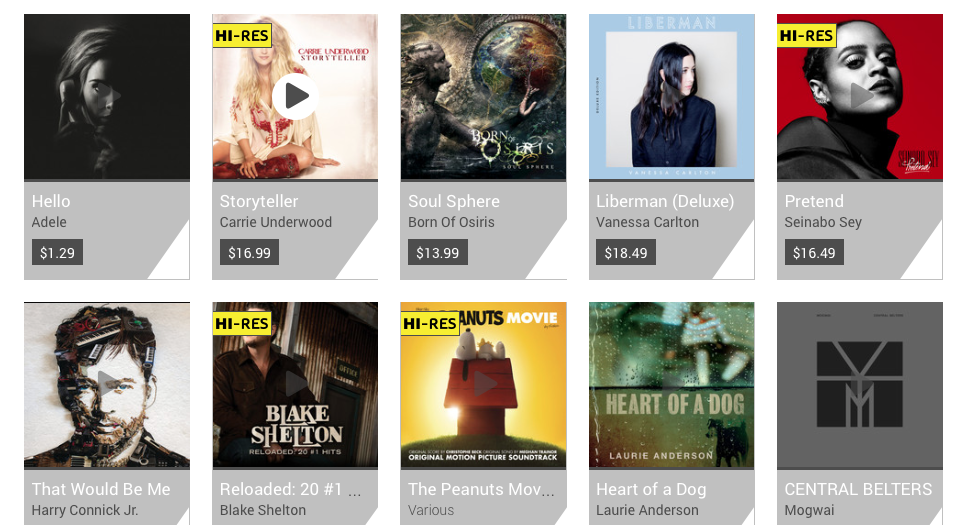The image size is (964, 525).
Task: Play the Peanuts Movie soundtrack preview
Action: [x=484, y=384]
